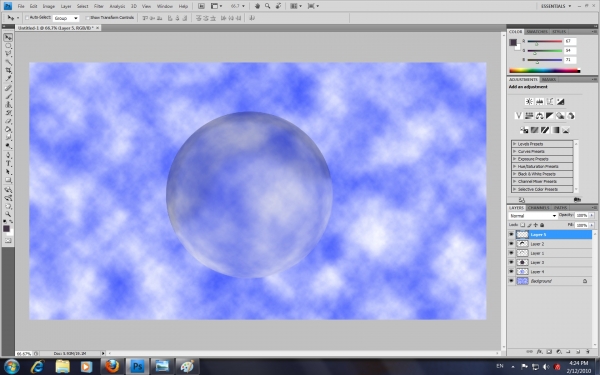Select the Move tool
This screenshot has height=375, width=600.
[x=8, y=37]
